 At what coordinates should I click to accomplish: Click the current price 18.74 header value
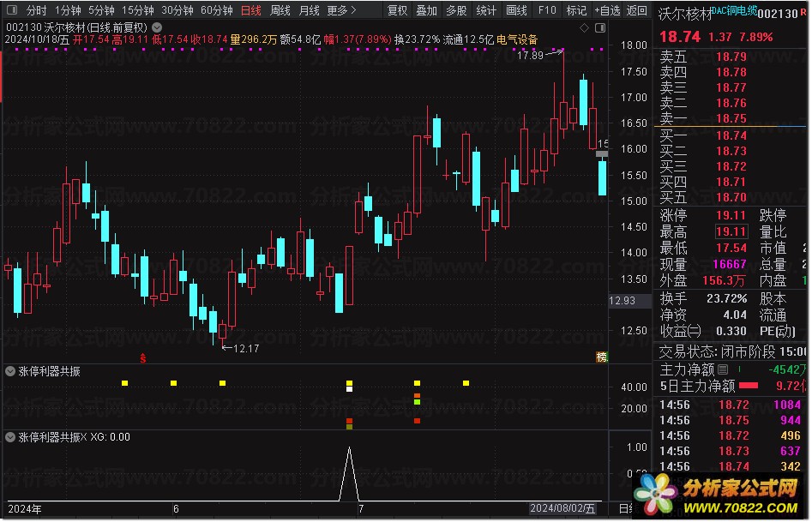pyautogui.click(x=680, y=37)
